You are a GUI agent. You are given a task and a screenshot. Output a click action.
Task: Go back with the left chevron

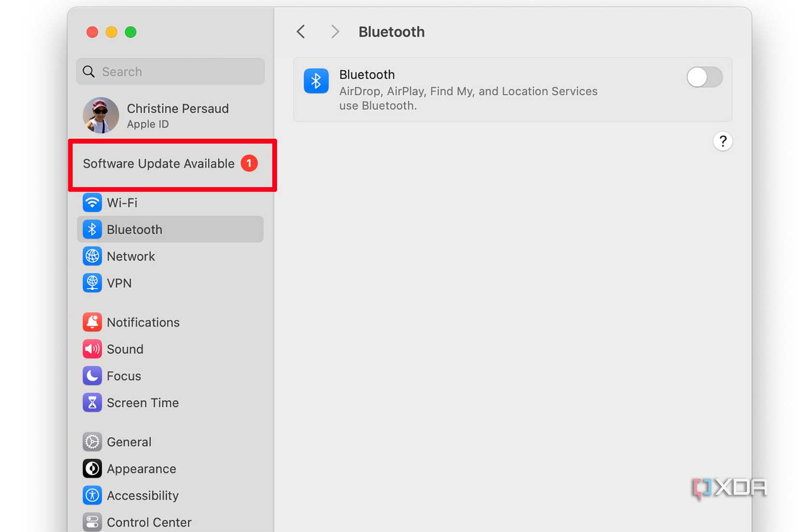click(301, 32)
